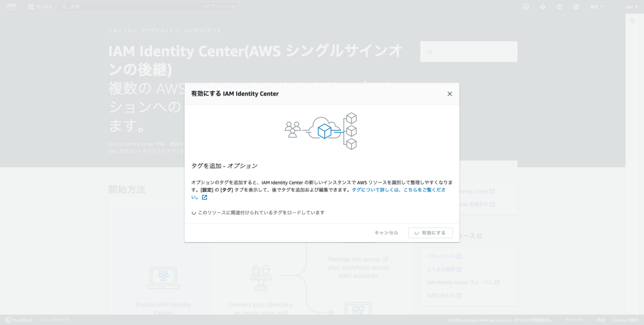Open フィードバック in the footer
This screenshot has width=644, height=325.
tap(54, 320)
